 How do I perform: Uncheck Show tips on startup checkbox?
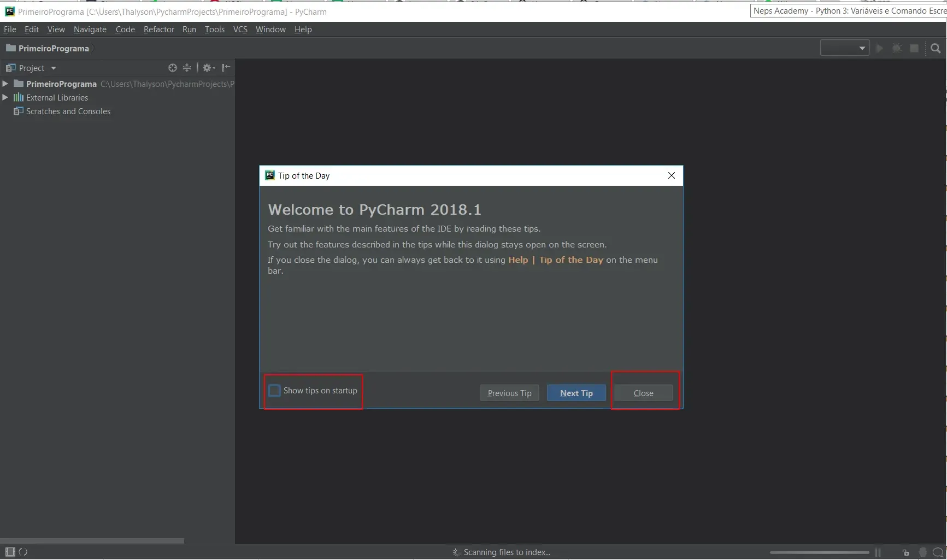pyautogui.click(x=275, y=391)
